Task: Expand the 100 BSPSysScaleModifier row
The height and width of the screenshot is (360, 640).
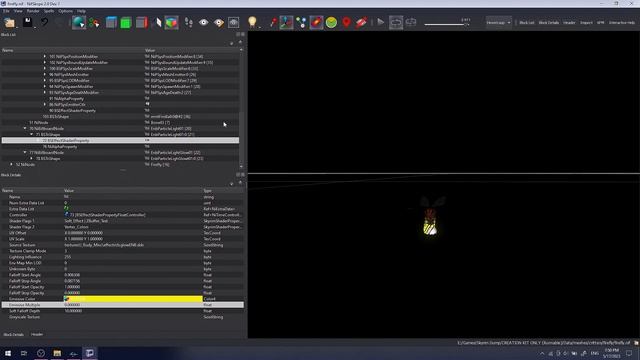Action: click(x=45, y=69)
